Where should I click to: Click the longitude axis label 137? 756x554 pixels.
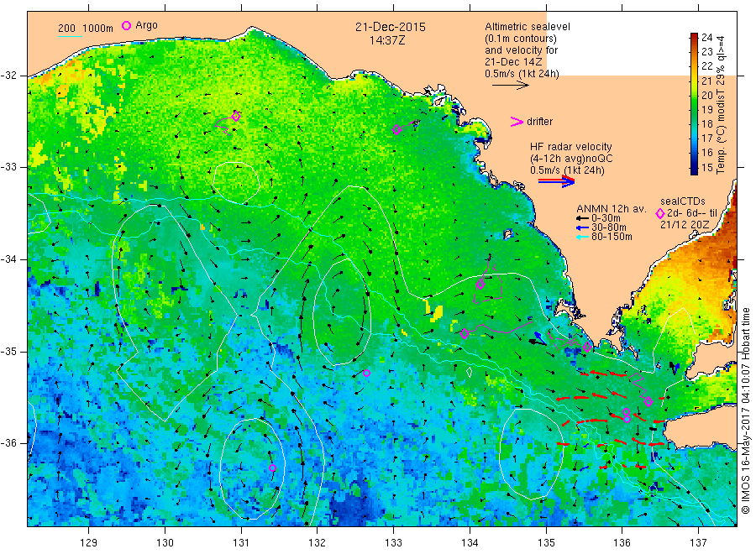699,543
